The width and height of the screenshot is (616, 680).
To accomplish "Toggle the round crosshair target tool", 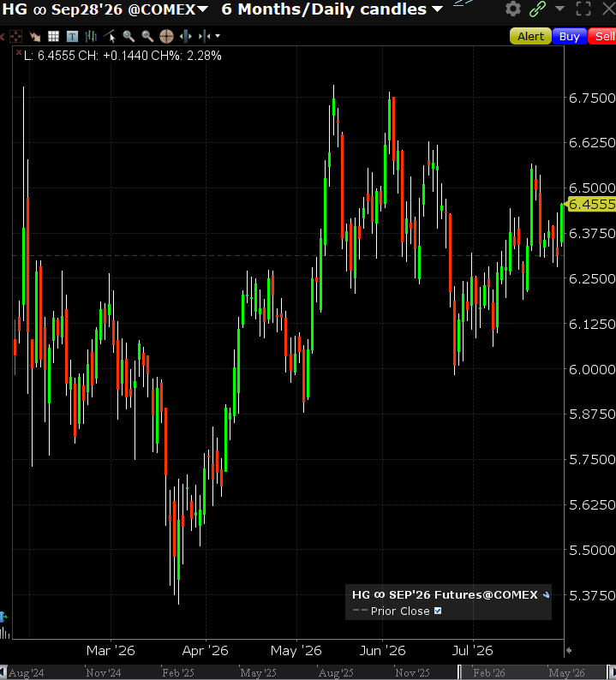I will (166, 37).
